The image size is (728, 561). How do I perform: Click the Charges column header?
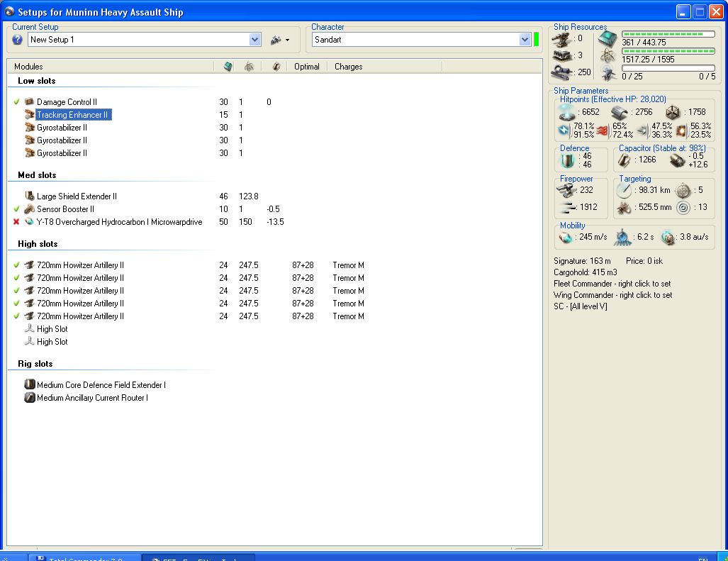pyautogui.click(x=348, y=67)
